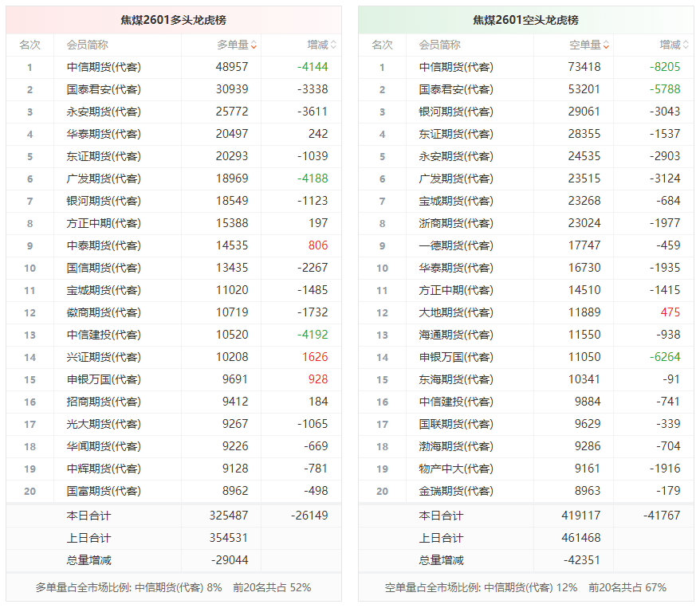Select 大地期货(代客) row with 475 increase
This screenshot has width=700, height=608.
click(x=526, y=312)
